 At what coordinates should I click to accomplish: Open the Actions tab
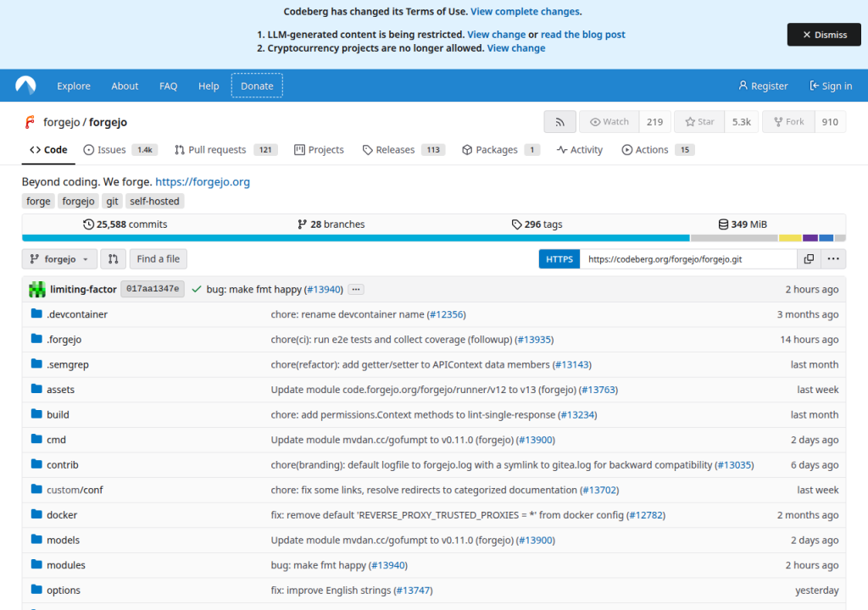[x=658, y=150]
